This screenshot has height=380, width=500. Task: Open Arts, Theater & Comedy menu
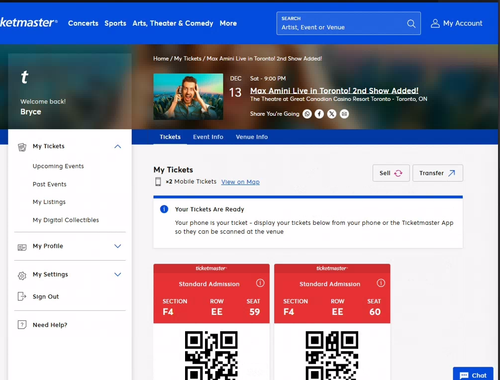173,23
